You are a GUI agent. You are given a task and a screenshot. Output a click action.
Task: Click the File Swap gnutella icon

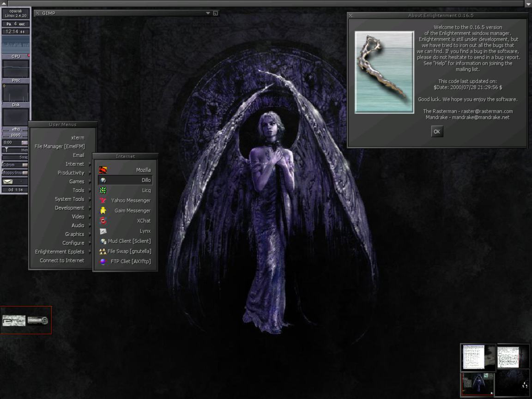tap(103, 251)
